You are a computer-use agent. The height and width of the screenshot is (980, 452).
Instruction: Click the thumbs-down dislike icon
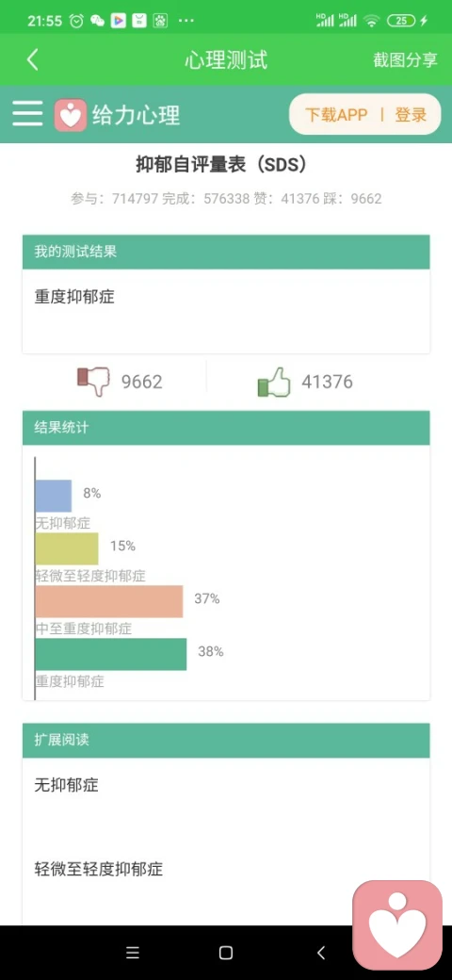point(93,382)
